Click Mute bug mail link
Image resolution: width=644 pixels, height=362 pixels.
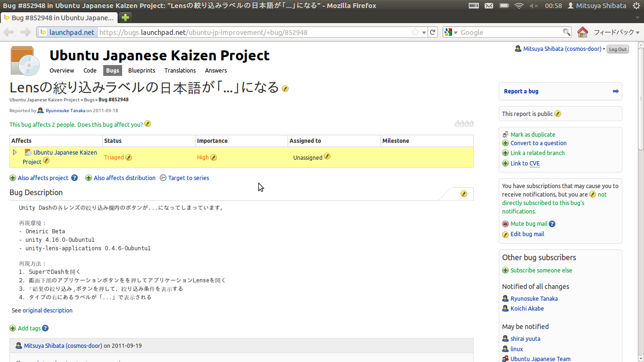pos(529,224)
